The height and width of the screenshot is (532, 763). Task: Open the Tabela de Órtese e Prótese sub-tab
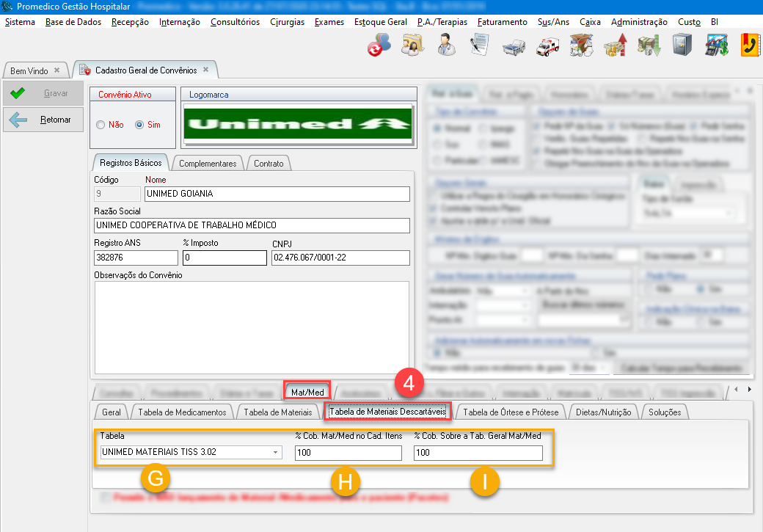tap(511, 412)
